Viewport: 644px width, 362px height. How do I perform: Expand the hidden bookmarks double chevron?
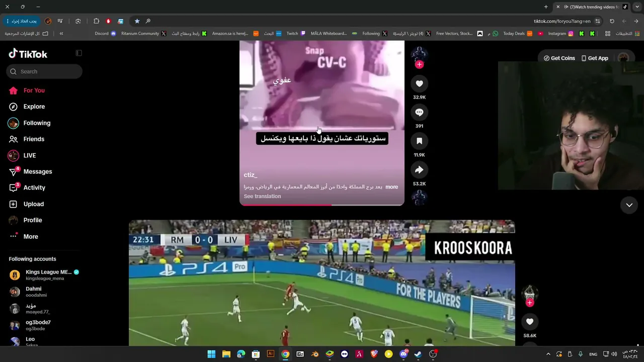61,34
